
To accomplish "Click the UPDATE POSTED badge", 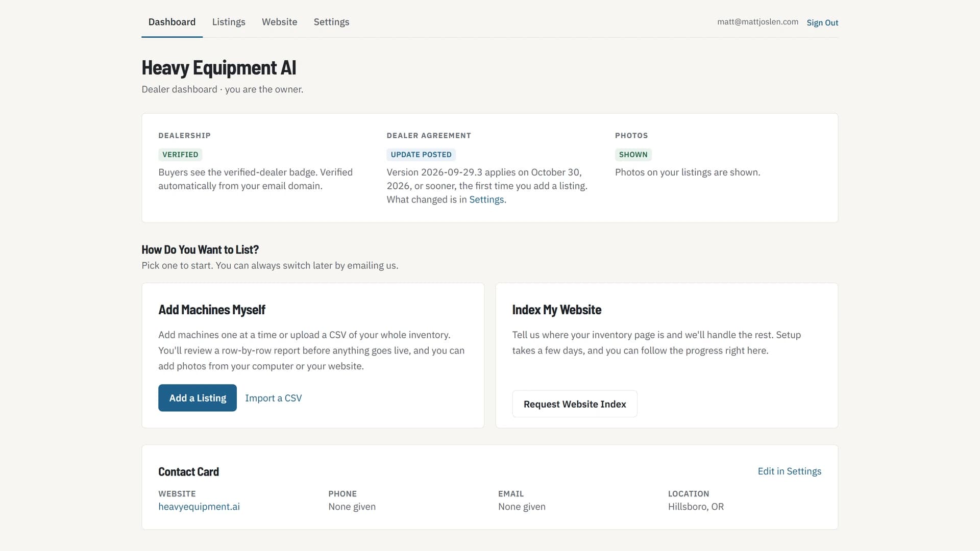I will (x=421, y=155).
